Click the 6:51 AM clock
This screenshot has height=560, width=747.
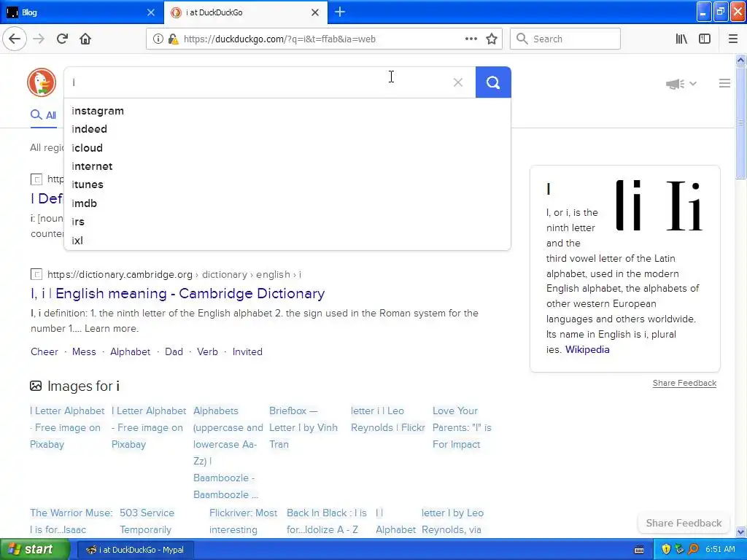tap(720, 550)
